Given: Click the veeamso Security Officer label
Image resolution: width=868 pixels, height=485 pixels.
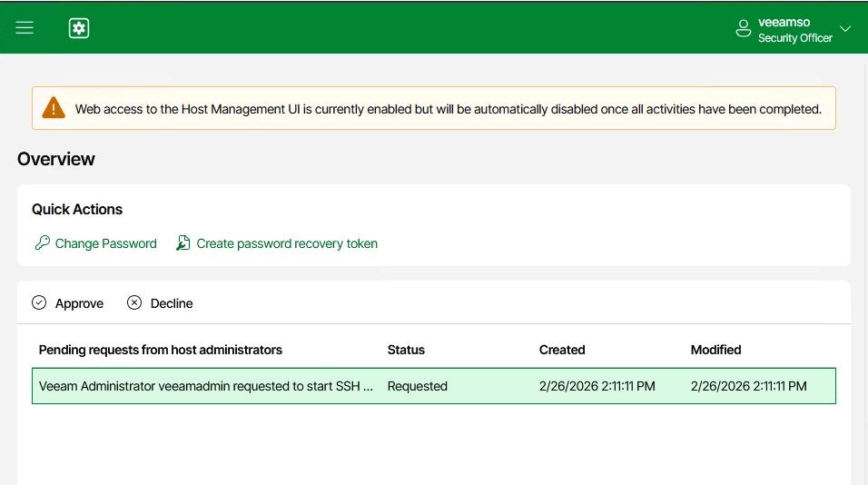Looking at the screenshot, I should coord(795,30).
